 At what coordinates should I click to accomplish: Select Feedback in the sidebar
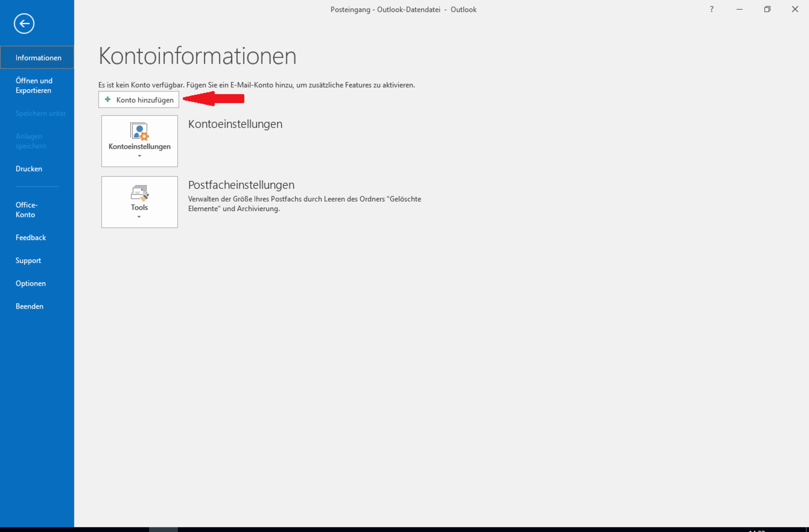coord(31,237)
